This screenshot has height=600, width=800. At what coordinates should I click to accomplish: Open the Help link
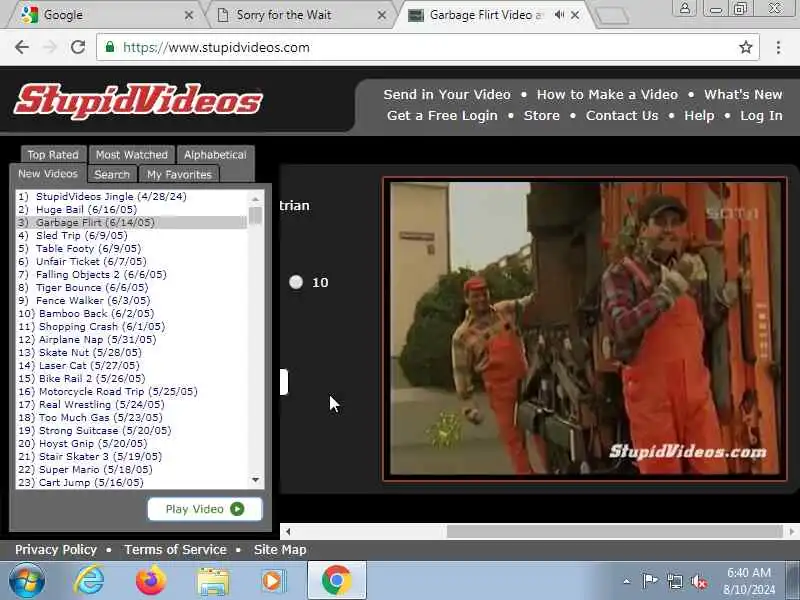[x=699, y=116]
